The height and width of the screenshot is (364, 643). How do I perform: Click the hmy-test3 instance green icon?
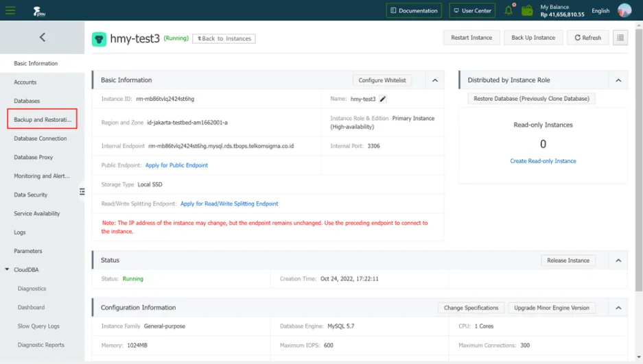point(99,39)
